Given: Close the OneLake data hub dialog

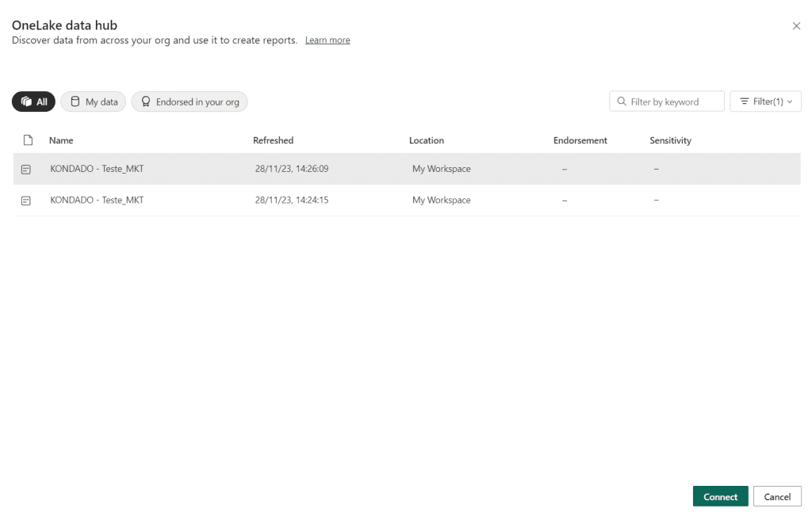Looking at the screenshot, I should [x=796, y=26].
